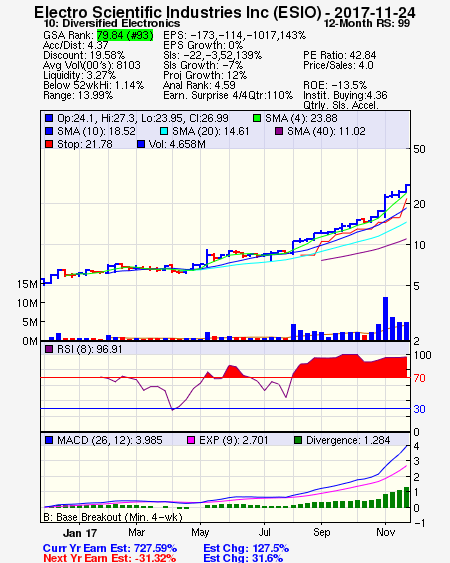This screenshot has width=450, height=563.
Task: Click the 'B: Base Breakout (Min. 4-wk)' note
Action: (x=113, y=517)
